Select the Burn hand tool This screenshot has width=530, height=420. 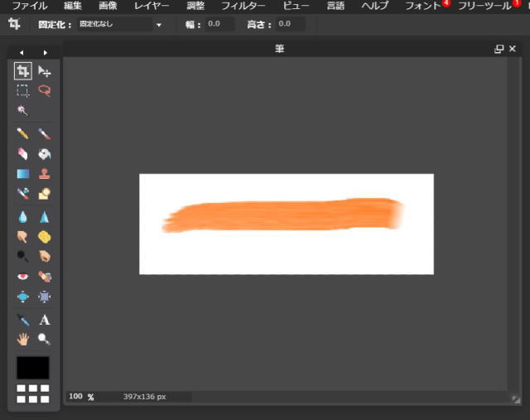[44, 256]
